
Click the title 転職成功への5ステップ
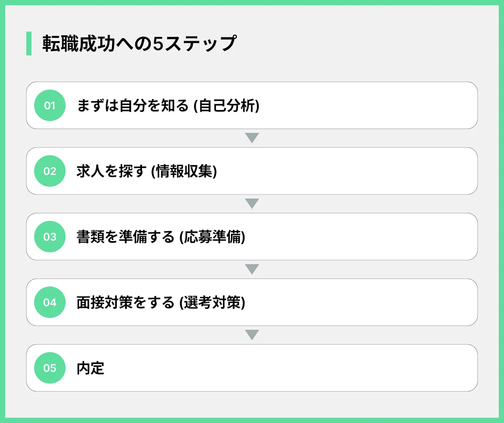pyautogui.click(x=139, y=44)
